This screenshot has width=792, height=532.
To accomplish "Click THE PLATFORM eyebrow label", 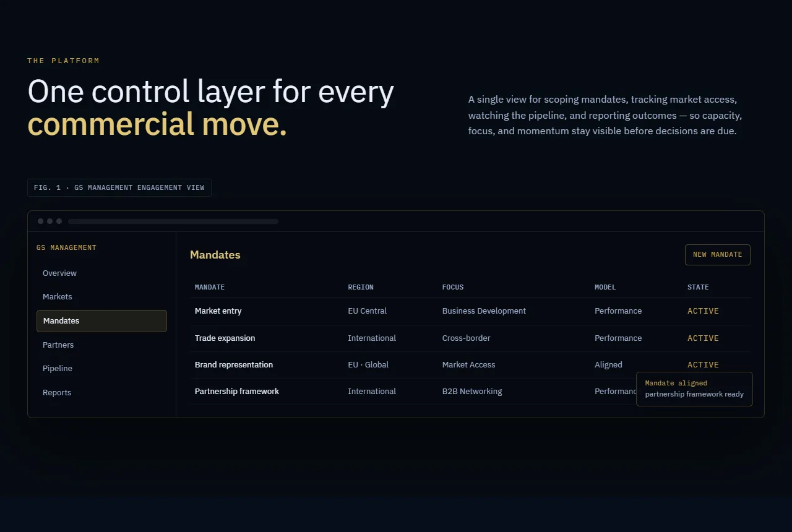I will (63, 61).
